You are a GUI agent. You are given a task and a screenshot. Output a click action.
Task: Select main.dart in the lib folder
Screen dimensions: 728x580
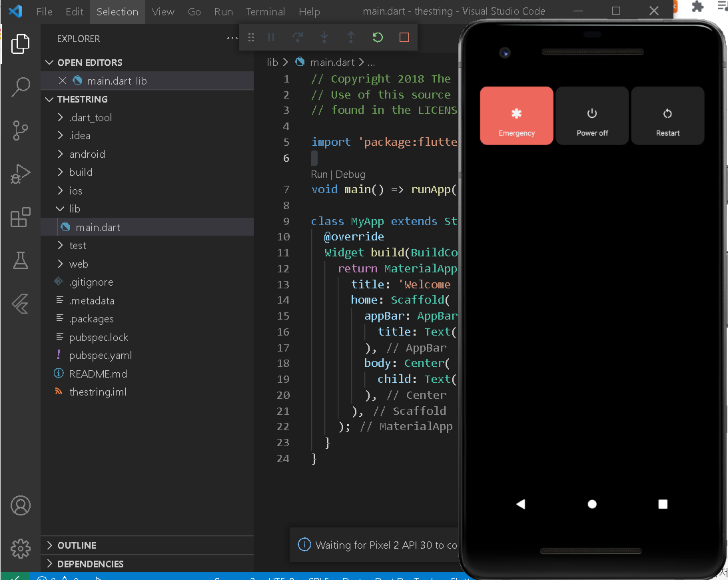click(147, 227)
